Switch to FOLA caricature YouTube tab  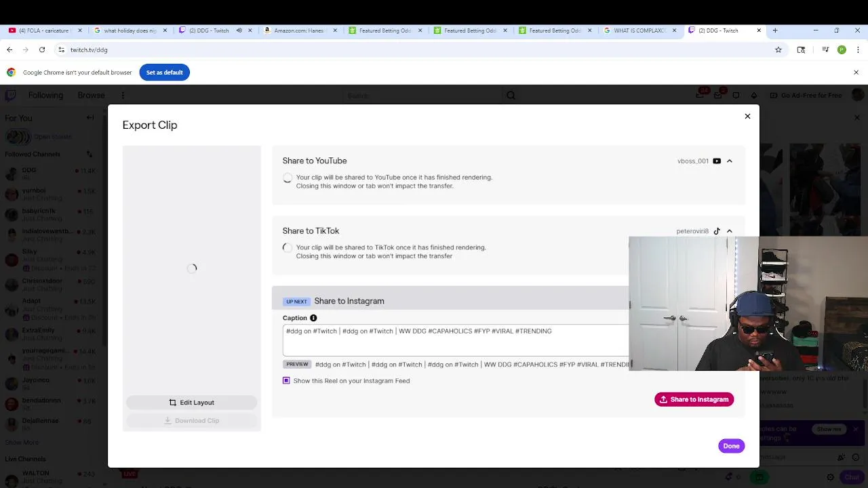[x=45, y=30]
